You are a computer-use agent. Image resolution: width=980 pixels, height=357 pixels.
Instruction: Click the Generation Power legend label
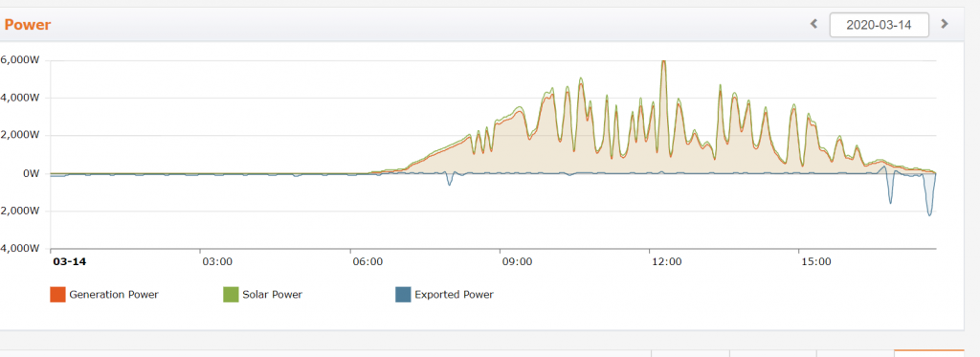pyautogui.click(x=114, y=295)
